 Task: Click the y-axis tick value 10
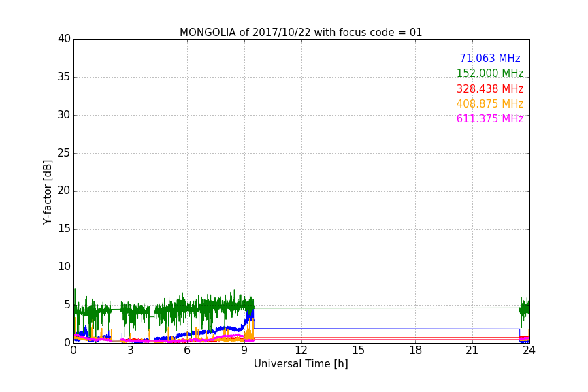(x=64, y=267)
